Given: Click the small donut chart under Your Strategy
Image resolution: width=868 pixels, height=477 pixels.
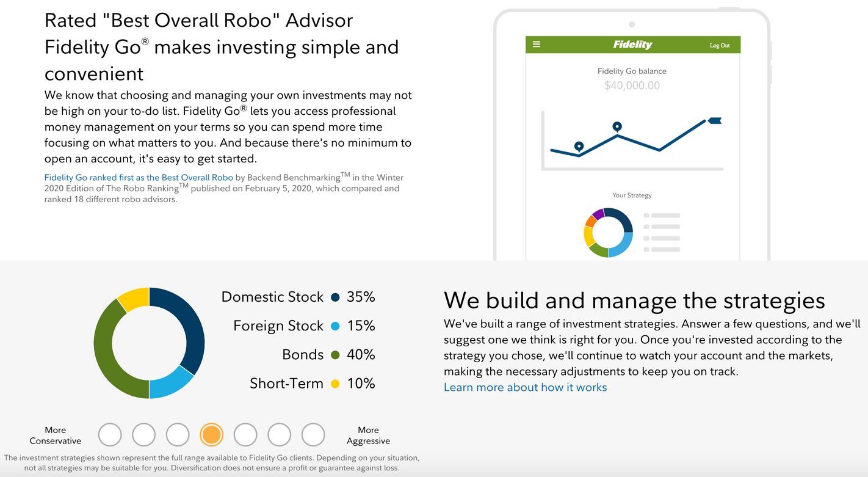Looking at the screenshot, I should [x=608, y=233].
